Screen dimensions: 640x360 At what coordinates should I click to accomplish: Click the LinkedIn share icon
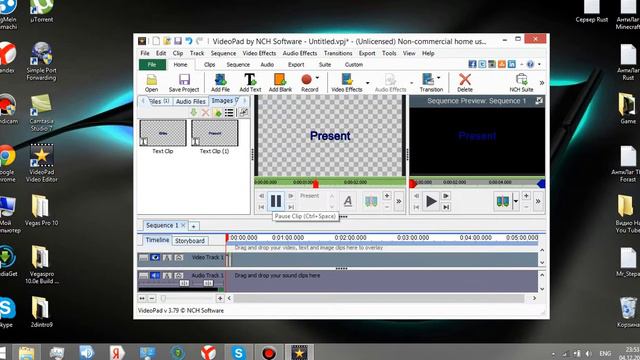click(511, 64)
